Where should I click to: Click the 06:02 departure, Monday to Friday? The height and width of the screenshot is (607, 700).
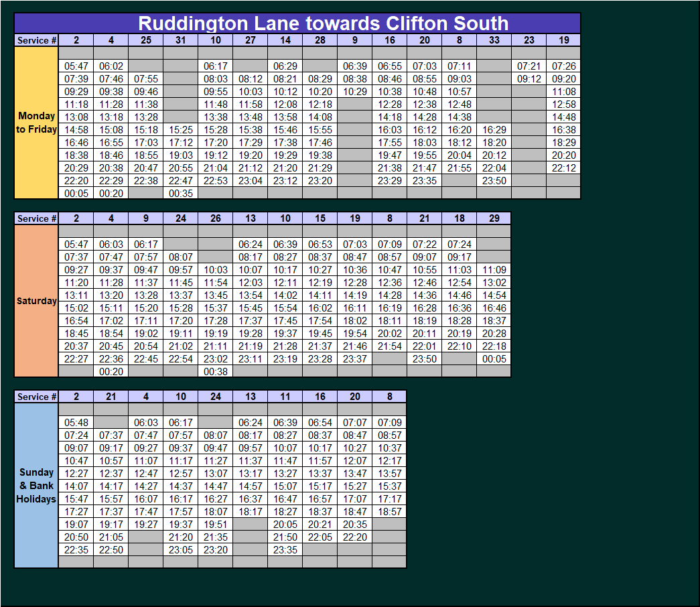point(111,66)
